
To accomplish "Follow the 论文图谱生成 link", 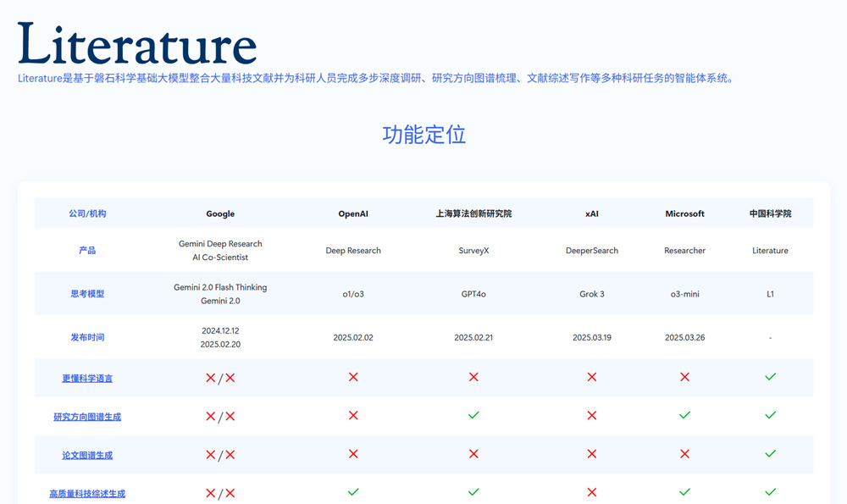I will click(x=87, y=456).
